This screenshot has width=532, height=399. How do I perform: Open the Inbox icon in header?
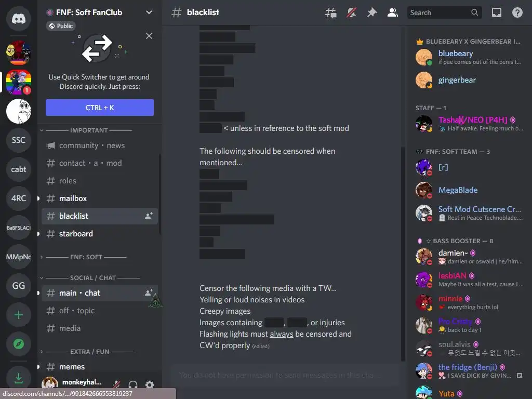point(496,12)
